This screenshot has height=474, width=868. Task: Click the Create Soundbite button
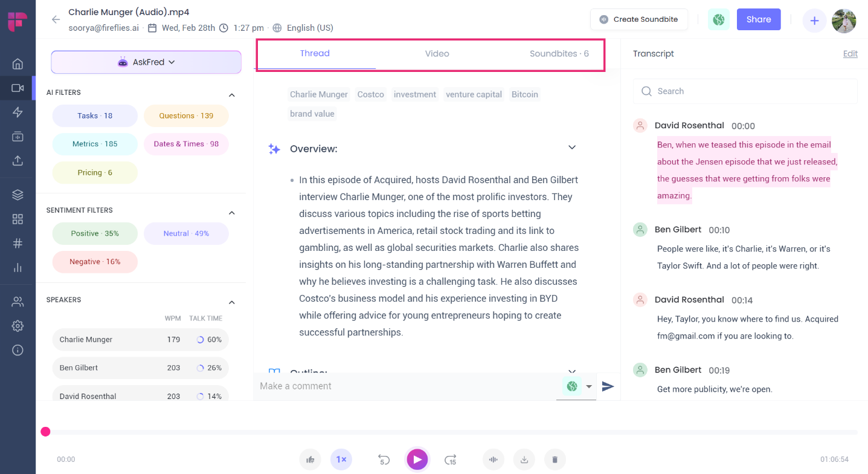click(638, 19)
